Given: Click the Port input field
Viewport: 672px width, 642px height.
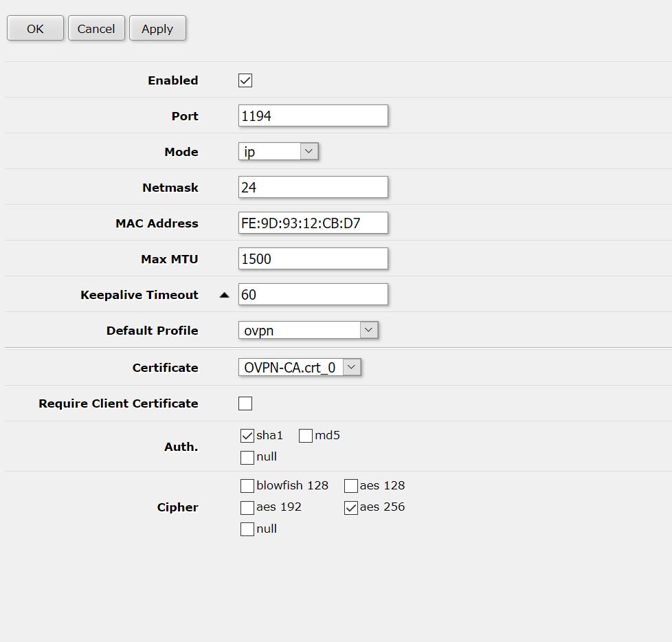Looking at the screenshot, I should [313, 115].
